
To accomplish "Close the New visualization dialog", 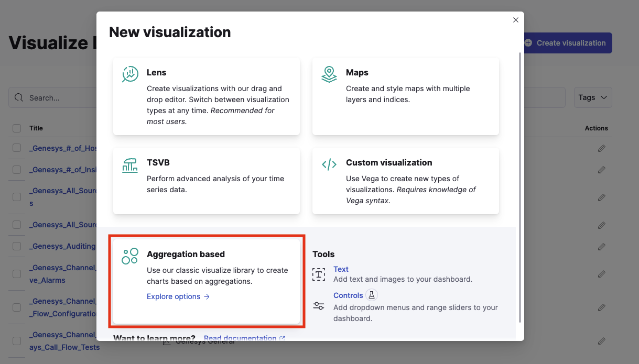I will tap(516, 20).
